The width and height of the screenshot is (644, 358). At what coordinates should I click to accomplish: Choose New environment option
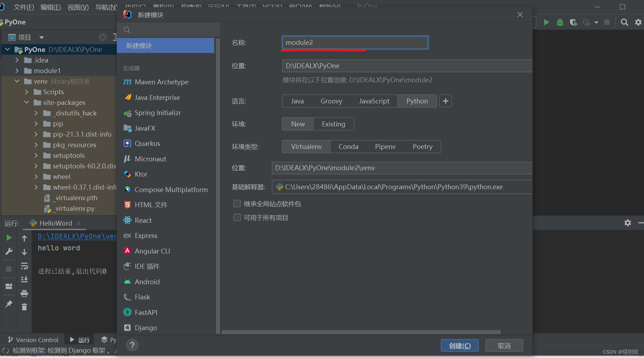[x=298, y=124]
